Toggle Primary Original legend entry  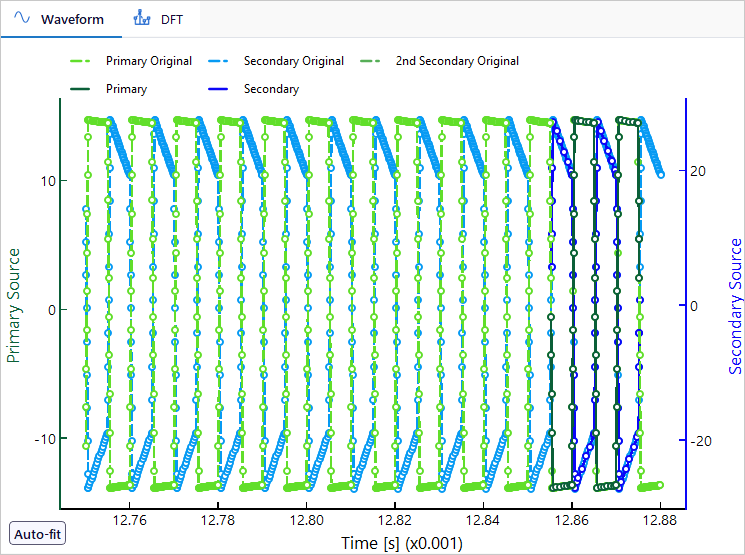[131, 61]
